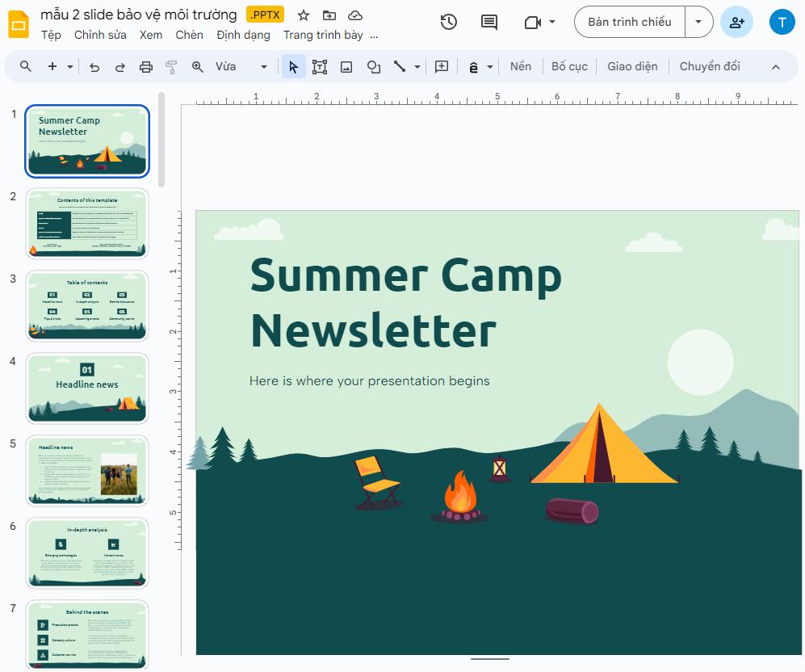Click the Bản trình chiếu button
This screenshot has height=672, width=805.
(629, 22)
